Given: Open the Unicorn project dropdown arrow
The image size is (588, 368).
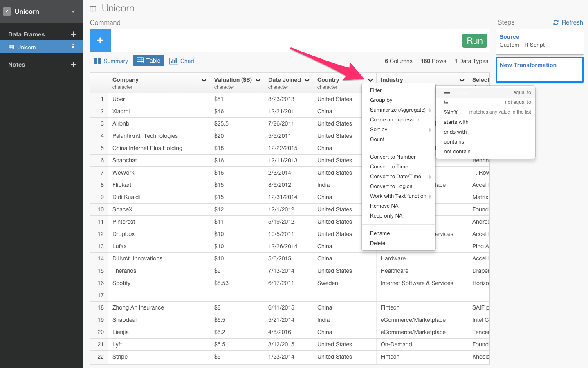Looking at the screenshot, I should pos(73,11).
